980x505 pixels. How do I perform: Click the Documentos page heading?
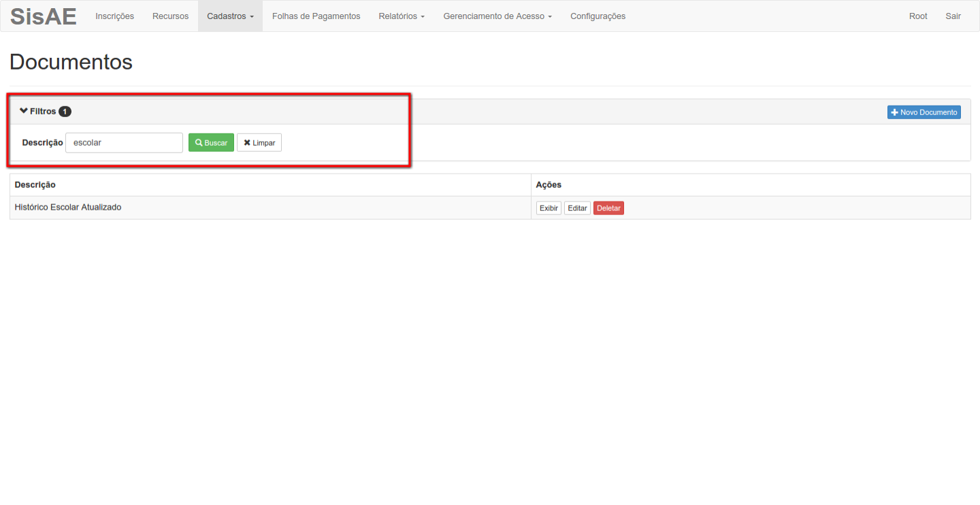(71, 62)
